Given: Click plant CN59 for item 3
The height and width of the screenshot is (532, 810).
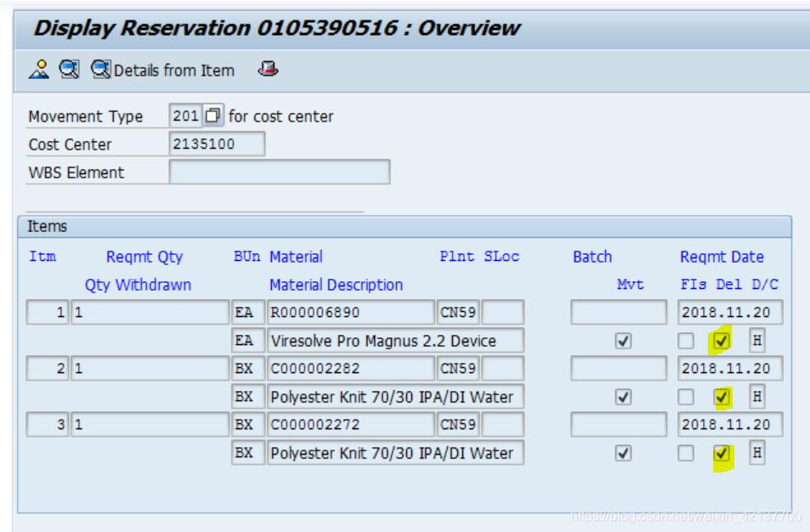Looking at the screenshot, I should coord(458,425).
